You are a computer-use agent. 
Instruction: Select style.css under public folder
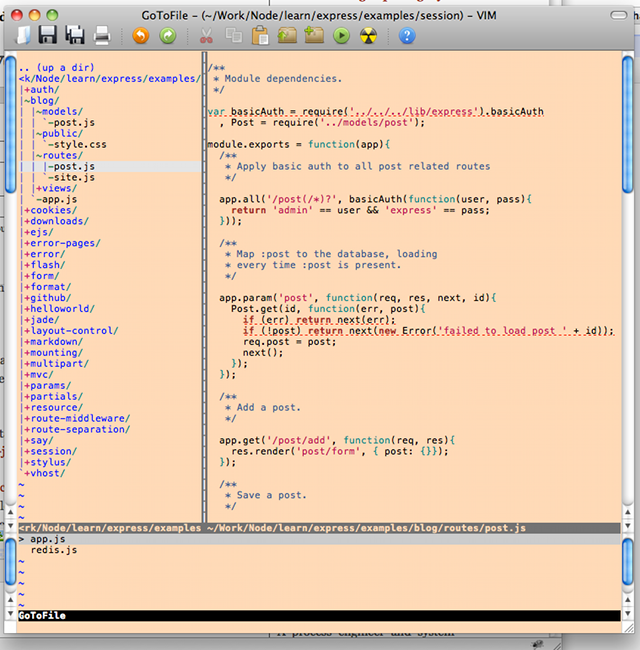click(78, 144)
